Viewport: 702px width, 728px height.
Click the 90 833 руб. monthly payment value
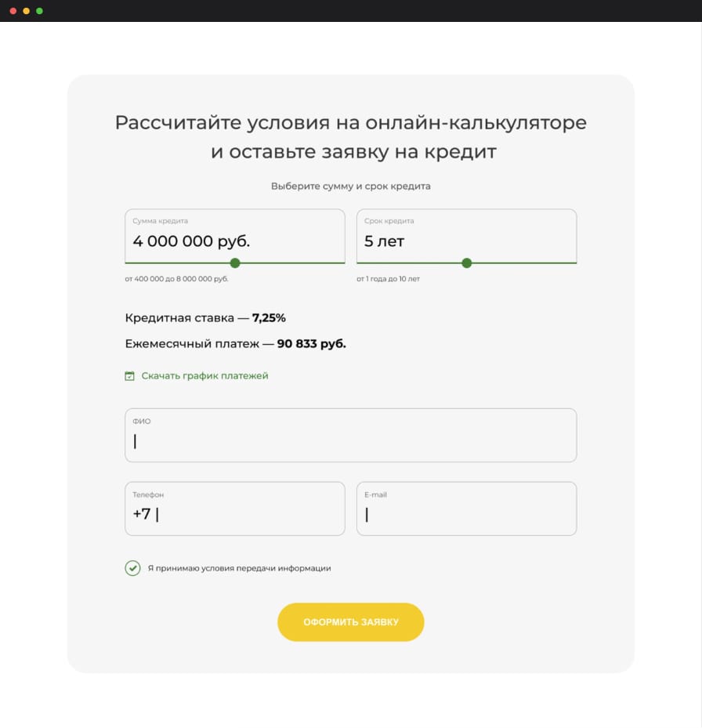(311, 344)
